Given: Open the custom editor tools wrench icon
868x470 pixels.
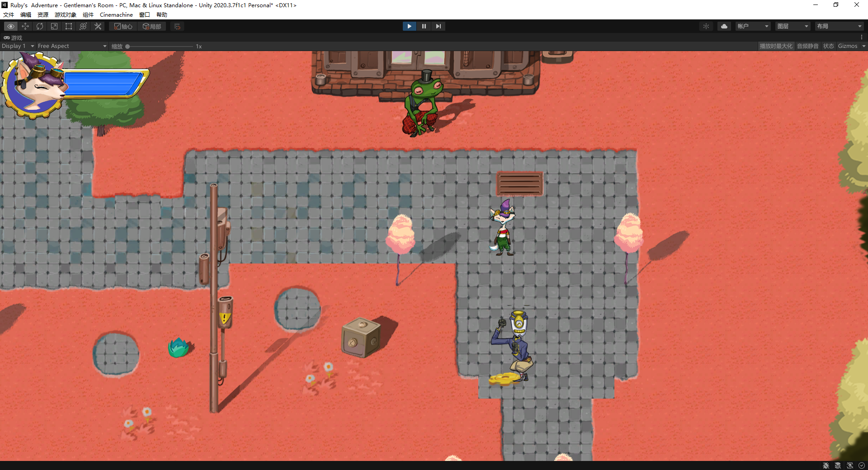Looking at the screenshot, I should pos(98,26).
